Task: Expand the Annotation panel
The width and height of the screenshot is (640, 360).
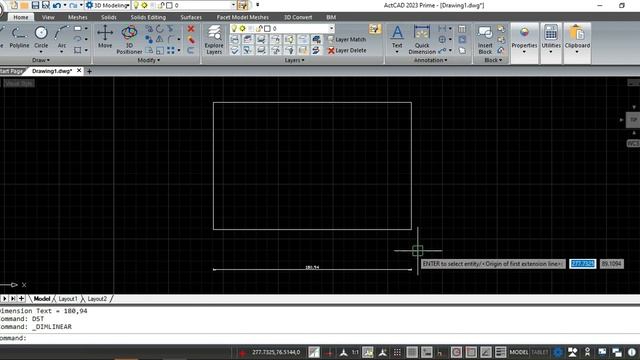Action: point(431,60)
